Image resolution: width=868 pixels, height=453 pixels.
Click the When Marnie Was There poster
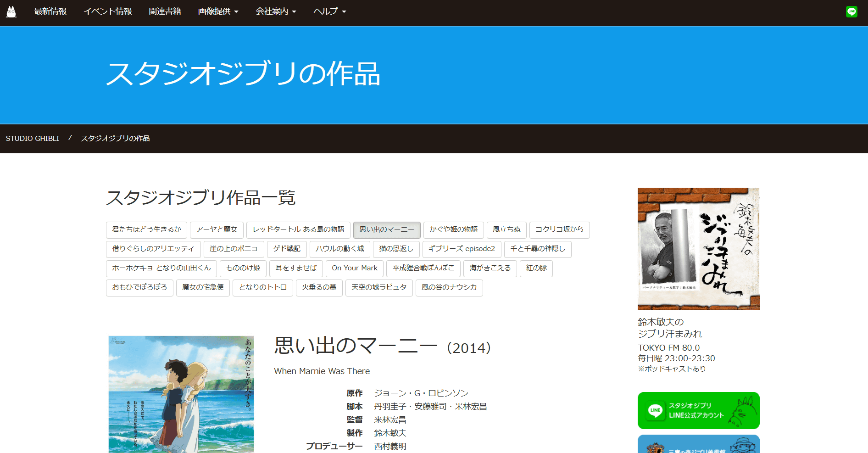pyautogui.click(x=181, y=394)
